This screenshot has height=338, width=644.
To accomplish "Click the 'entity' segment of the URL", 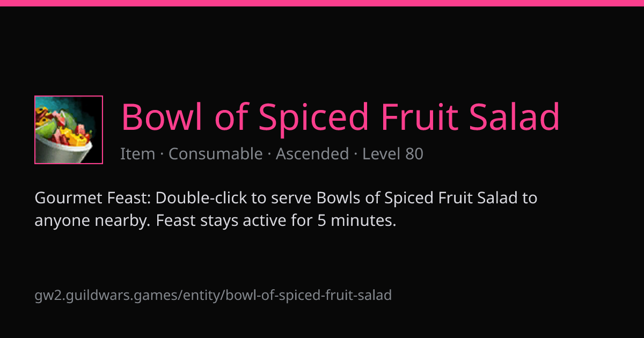I will click(x=203, y=295).
